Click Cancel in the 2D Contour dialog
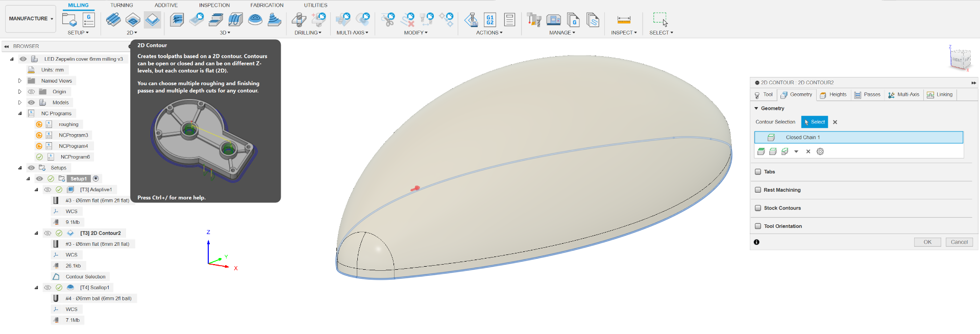Viewport: 980px width, 334px height. pyautogui.click(x=959, y=242)
